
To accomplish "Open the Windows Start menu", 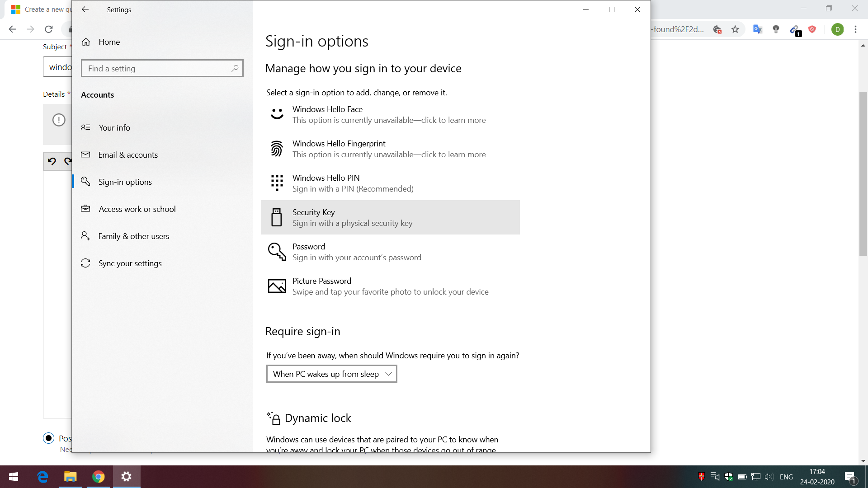I will [14, 477].
